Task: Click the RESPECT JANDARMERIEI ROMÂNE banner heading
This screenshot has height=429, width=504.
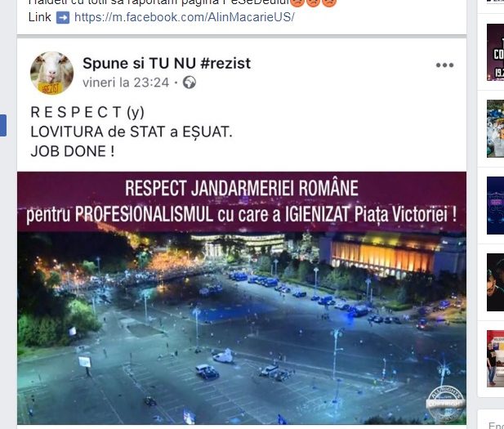Action: [x=242, y=188]
